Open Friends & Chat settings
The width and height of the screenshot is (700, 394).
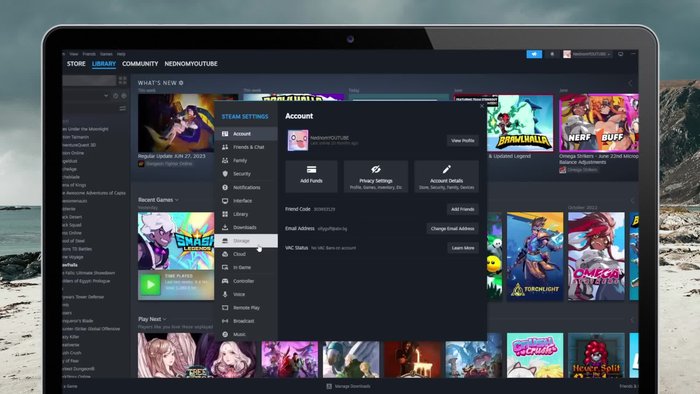(x=246, y=147)
